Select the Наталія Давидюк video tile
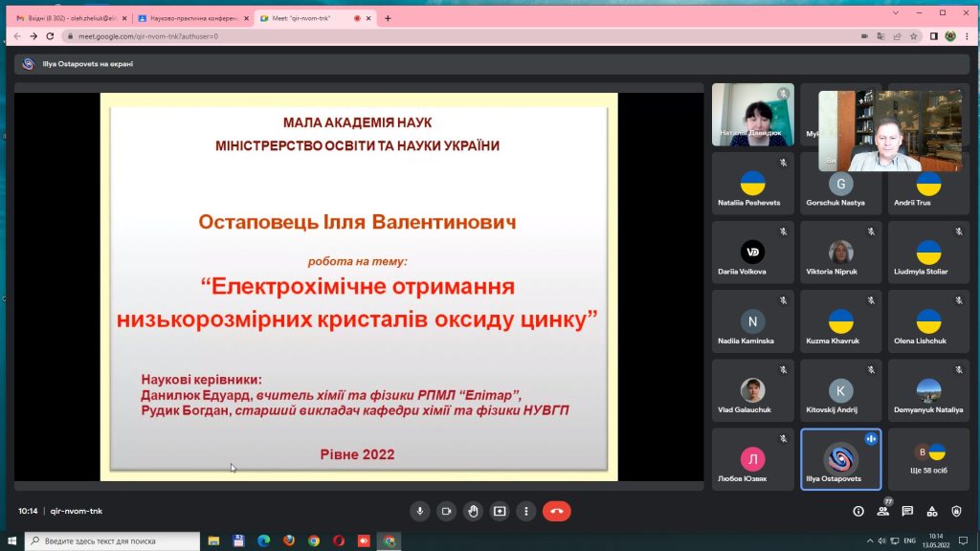The image size is (980, 551). [753, 115]
